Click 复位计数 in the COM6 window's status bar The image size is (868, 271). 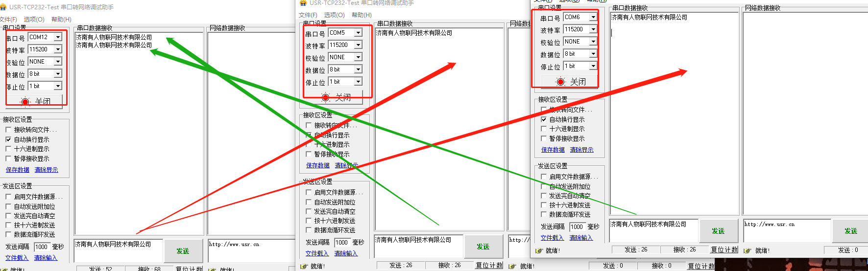(724, 249)
